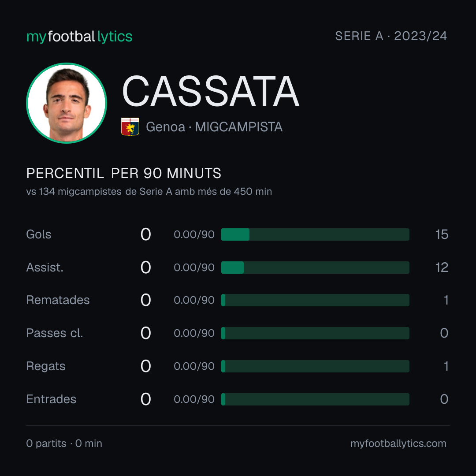Viewport: 476px width, 476px height.
Task: Click Genoa · MIGCAMPISTA team text
Action: point(214,127)
